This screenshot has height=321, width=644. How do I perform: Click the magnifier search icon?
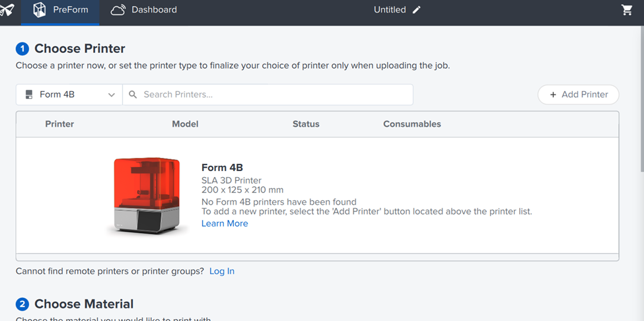coord(133,94)
